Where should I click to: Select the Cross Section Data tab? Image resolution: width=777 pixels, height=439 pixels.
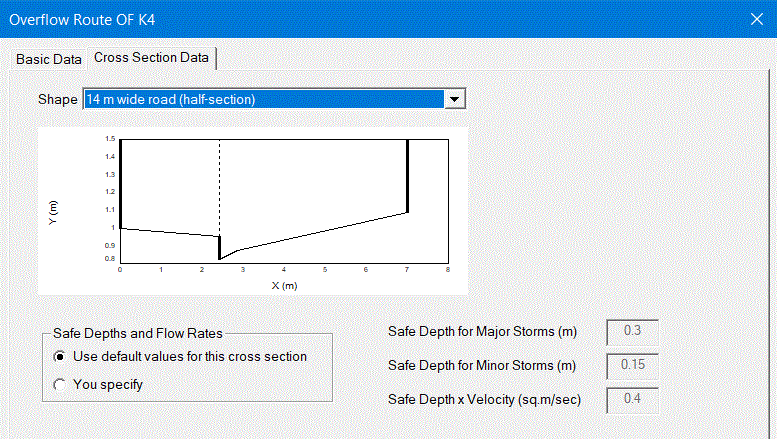point(151,58)
